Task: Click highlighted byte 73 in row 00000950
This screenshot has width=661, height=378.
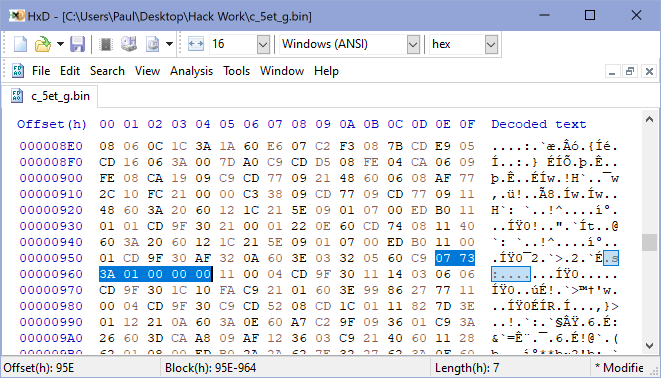Action: tap(467, 258)
